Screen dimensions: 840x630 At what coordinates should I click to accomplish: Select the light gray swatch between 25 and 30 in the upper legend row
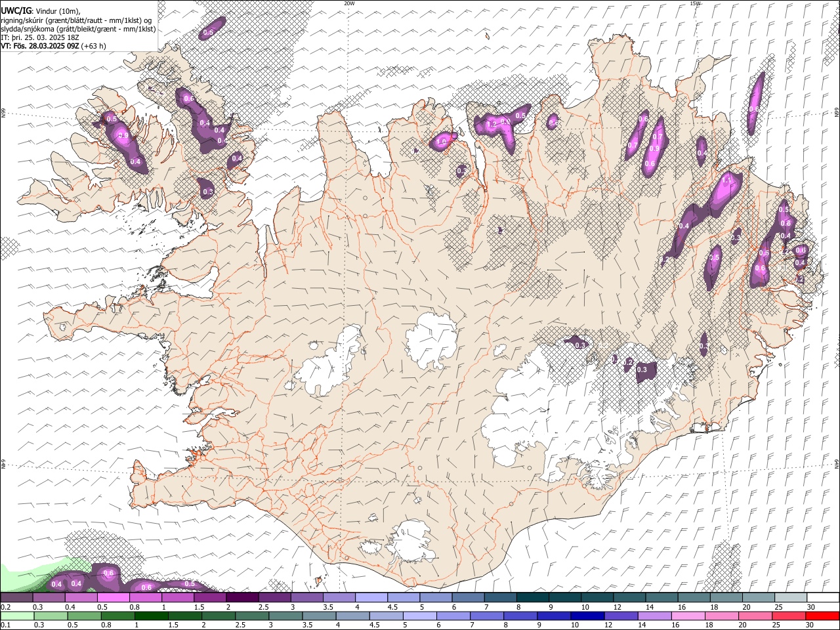pyautogui.click(x=790, y=597)
